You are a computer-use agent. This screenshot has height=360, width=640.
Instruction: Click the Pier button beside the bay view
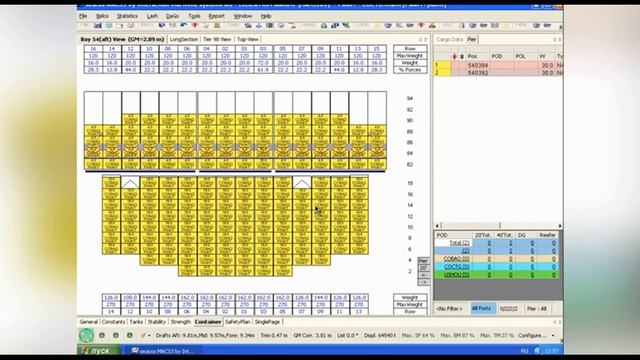click(x=423, y=261)
